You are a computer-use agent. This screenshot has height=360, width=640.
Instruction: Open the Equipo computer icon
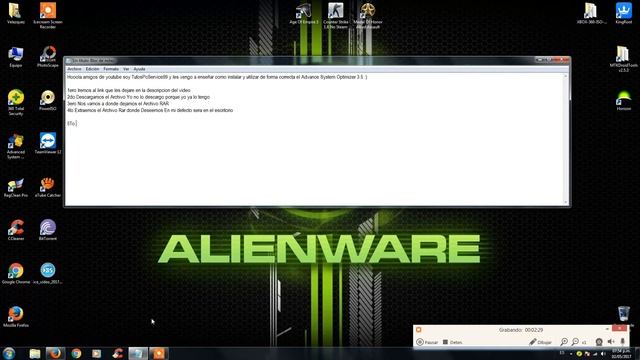(16, 56)
